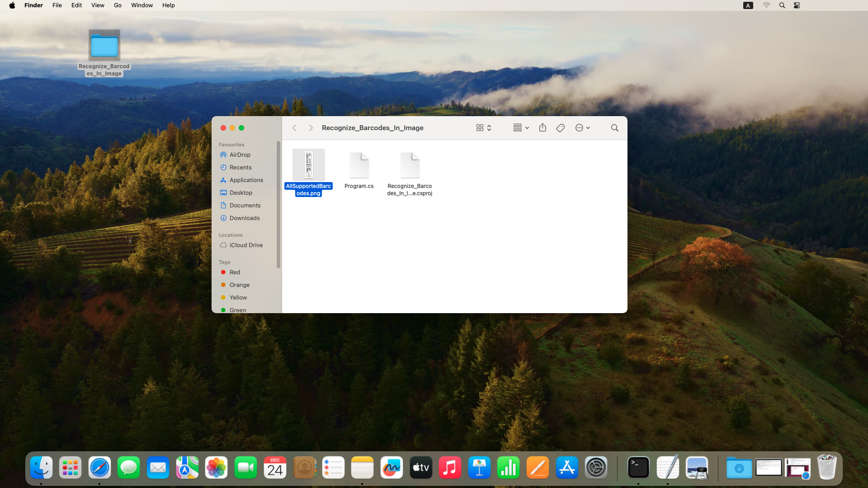Select the Orange tag in the sidebar
This screenshot has width=868, height=488.
coord(239,285)
